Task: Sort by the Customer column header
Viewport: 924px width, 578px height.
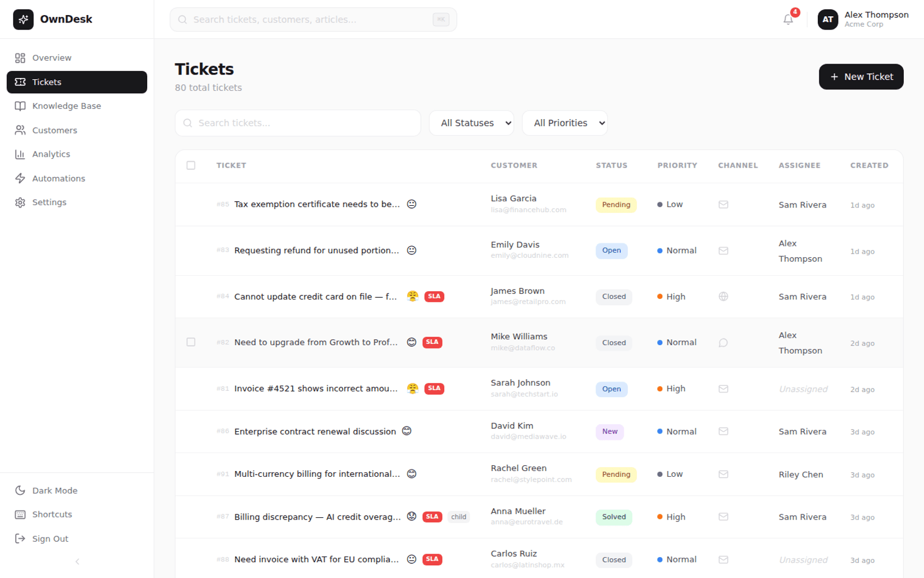Action: (514, 165)
